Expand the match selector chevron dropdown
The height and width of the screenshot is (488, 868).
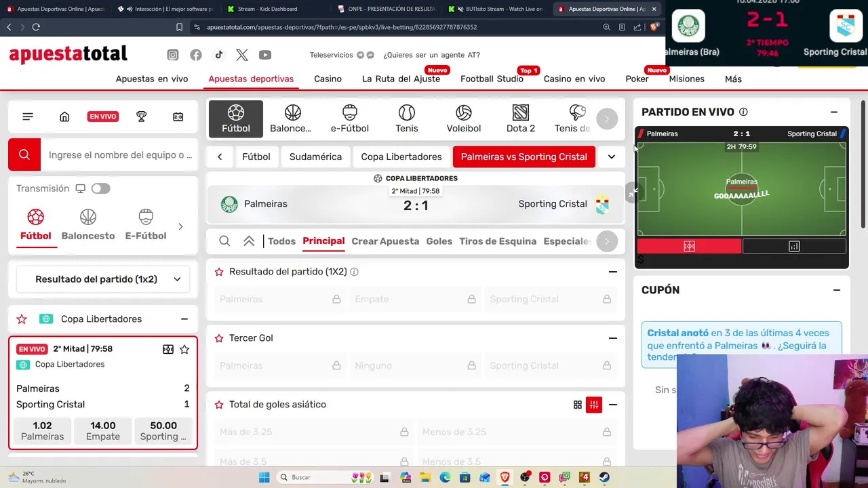tap(612, 157)
